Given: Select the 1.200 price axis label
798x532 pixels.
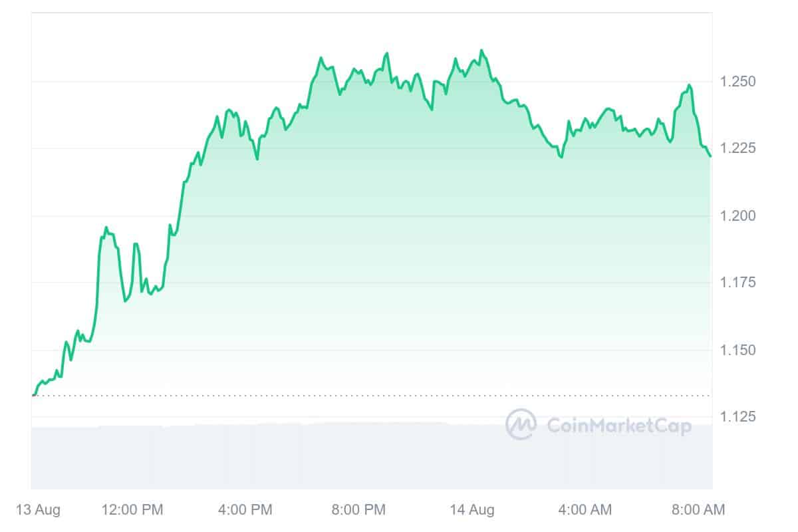Looking at the screenshot, I should (737, 215).
